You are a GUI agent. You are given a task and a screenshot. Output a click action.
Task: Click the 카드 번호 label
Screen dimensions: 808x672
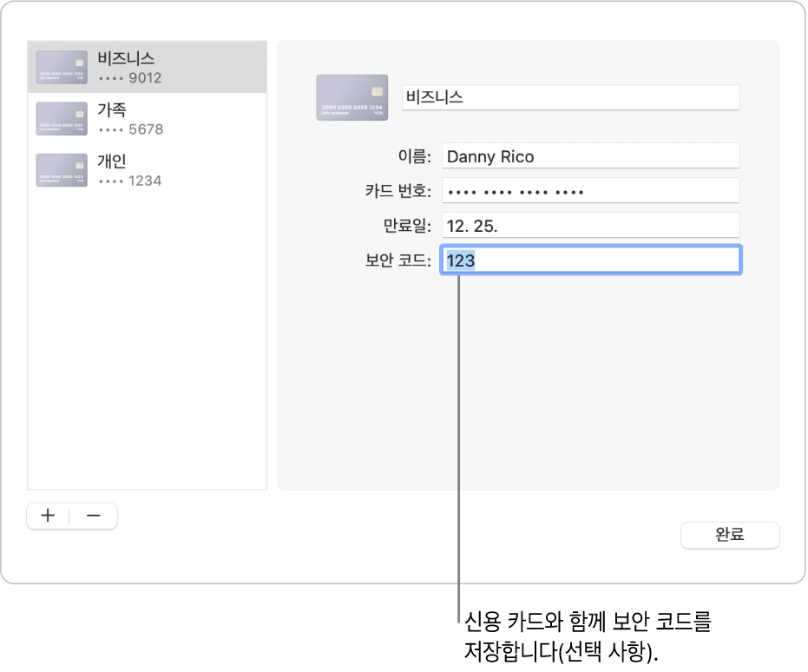pos(397,192)
